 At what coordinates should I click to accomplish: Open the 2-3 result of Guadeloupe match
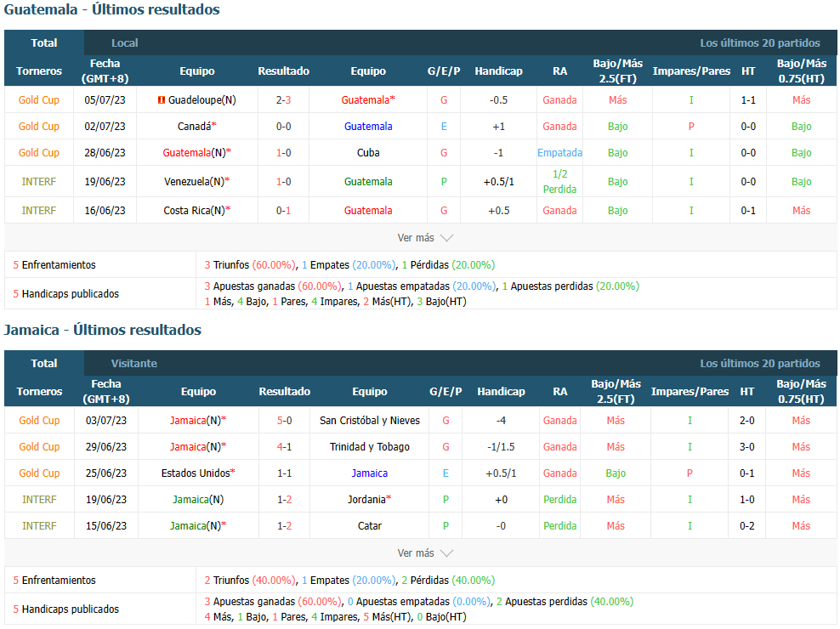(x=283, y=99)
